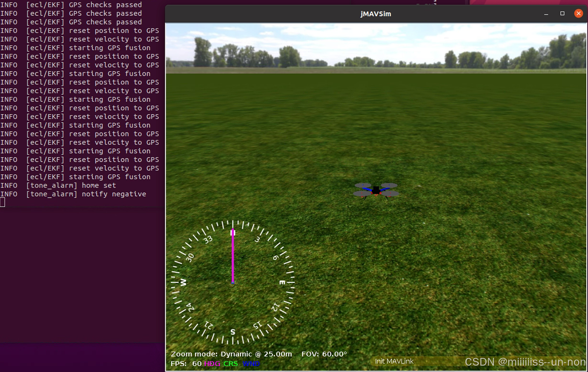Click the terminal cursor at the prompt

click(x=3, y=202)
